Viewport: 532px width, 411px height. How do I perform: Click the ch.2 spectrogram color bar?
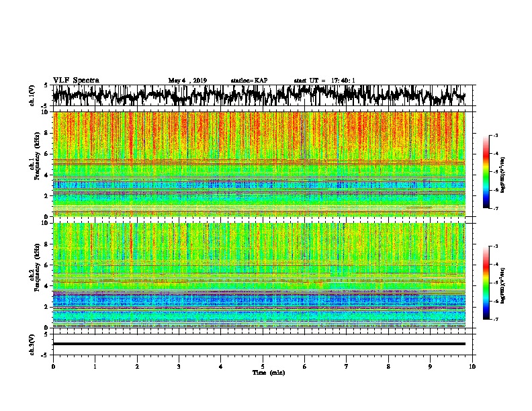(x=486, y=283)
